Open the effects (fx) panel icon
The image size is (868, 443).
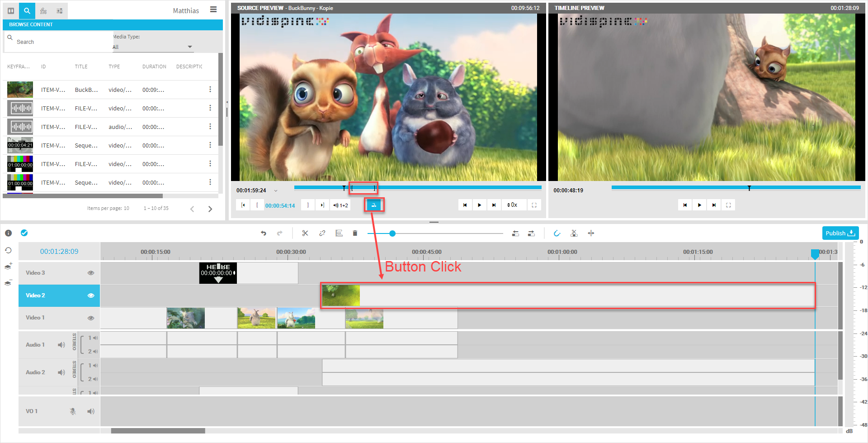43,10
